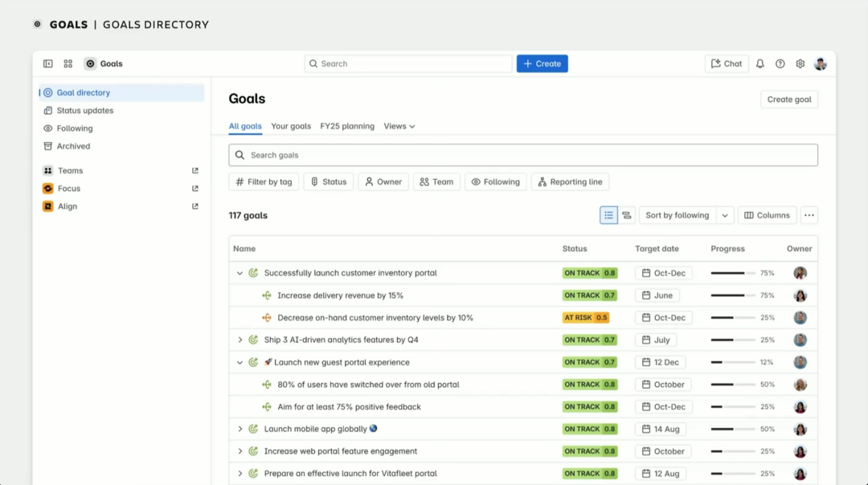Click the Goals app logo icon in header

(90, 63)
